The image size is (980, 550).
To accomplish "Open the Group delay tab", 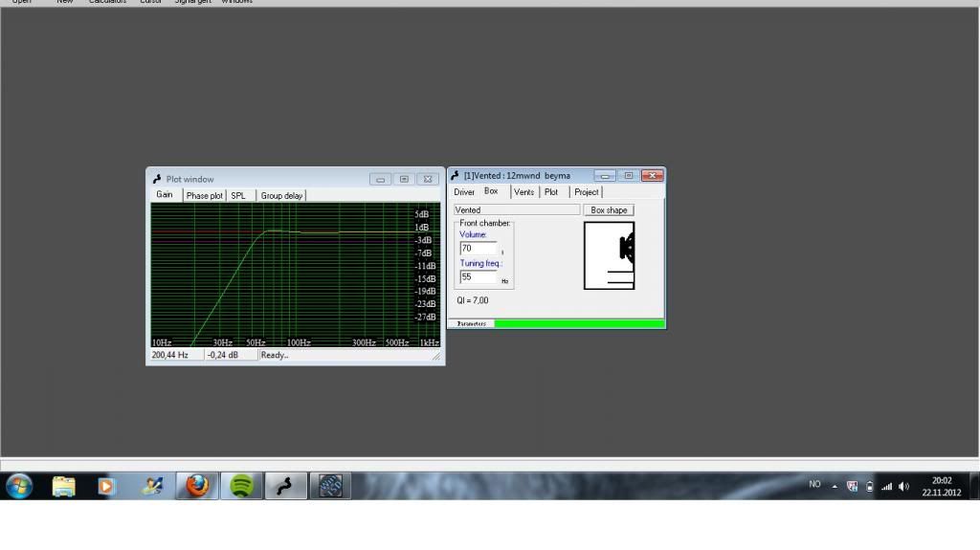I will pos(281,195).
